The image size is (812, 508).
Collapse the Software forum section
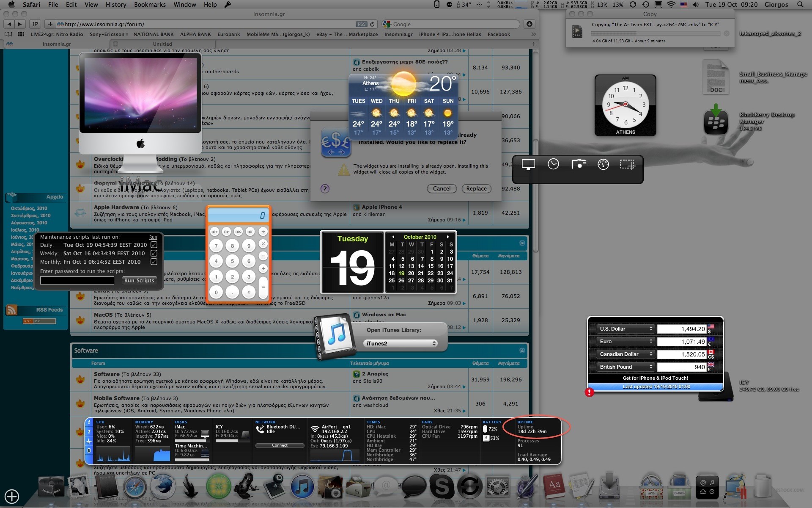pyautogui.click(x=522, y=351)
